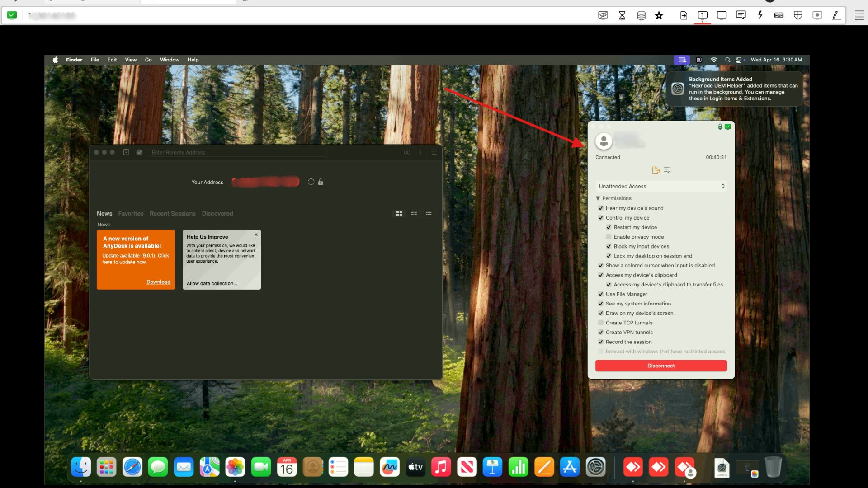Viewport: 868px width, 488px height.
Task: Collapse the Permissions section triangle
Action: tap(598, 198)
